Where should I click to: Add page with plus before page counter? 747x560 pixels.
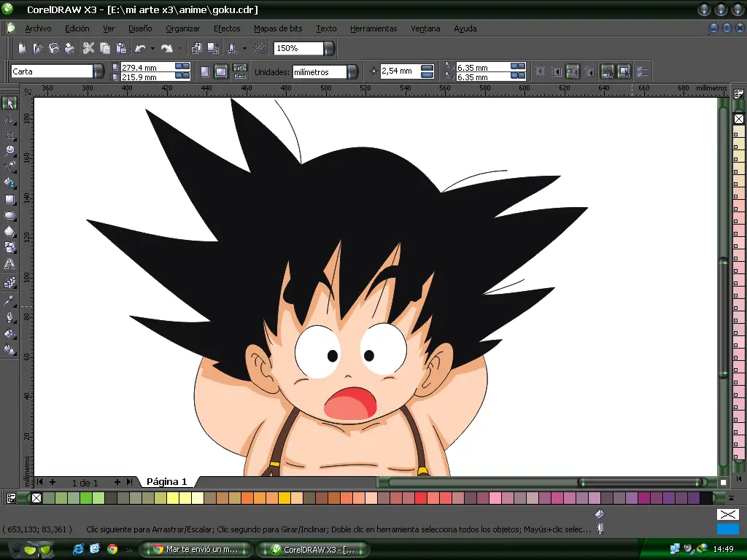tap(53, 483)
